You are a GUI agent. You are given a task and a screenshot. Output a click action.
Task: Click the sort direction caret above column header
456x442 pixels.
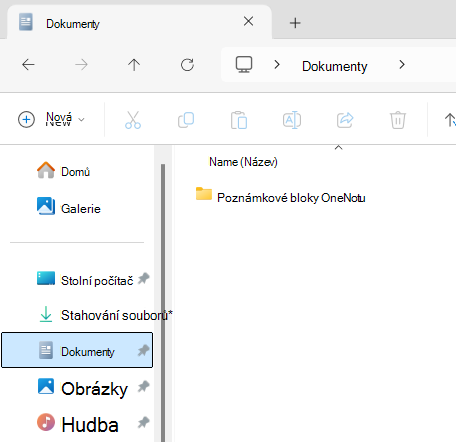tap(339, 147)
